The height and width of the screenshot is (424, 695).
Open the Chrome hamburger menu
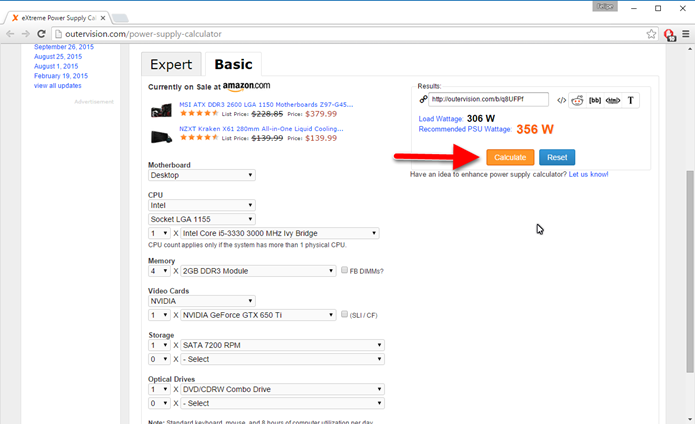click(686, 34)
